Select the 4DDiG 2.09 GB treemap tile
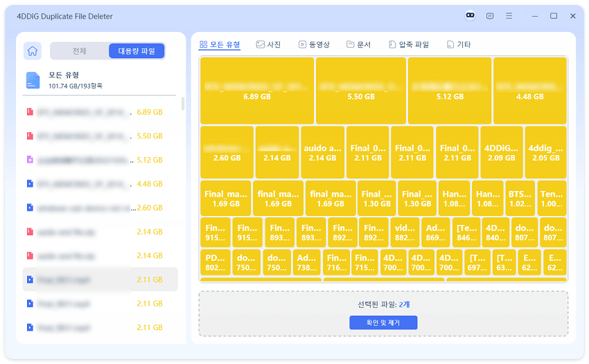This screenshot has height=364, width=589. coord(500,152)
